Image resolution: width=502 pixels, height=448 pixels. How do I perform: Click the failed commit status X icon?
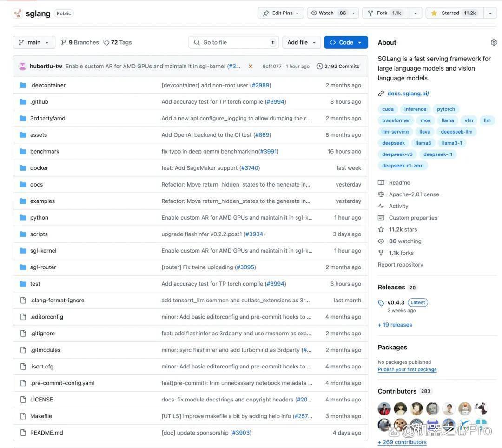tap(251, 67)
